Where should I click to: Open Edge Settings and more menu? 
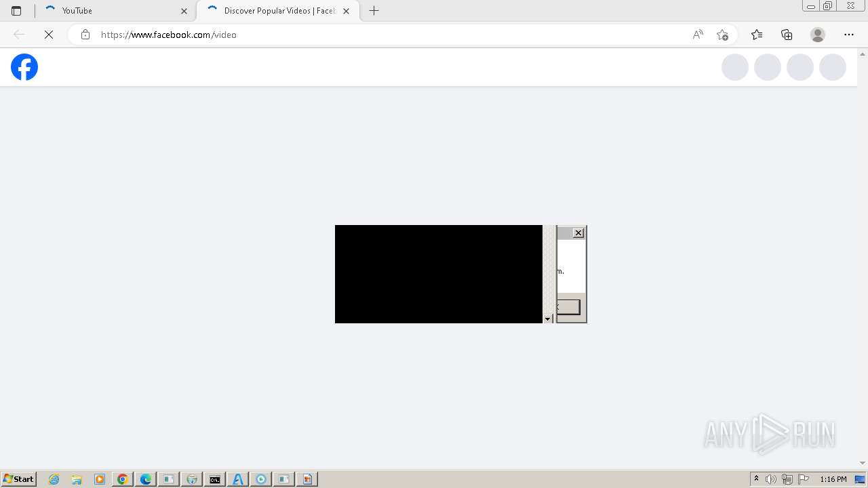(x=849, y=35)
